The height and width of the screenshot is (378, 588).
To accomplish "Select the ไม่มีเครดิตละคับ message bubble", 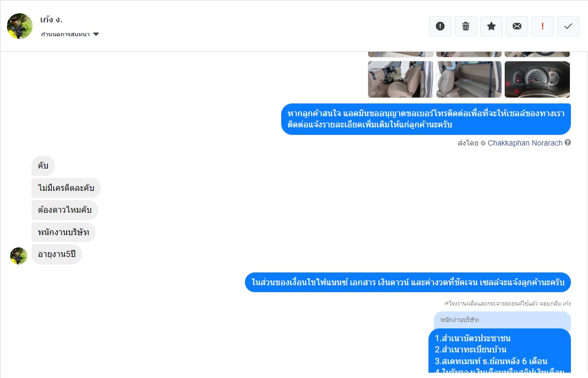I will (x=66, y=188).
